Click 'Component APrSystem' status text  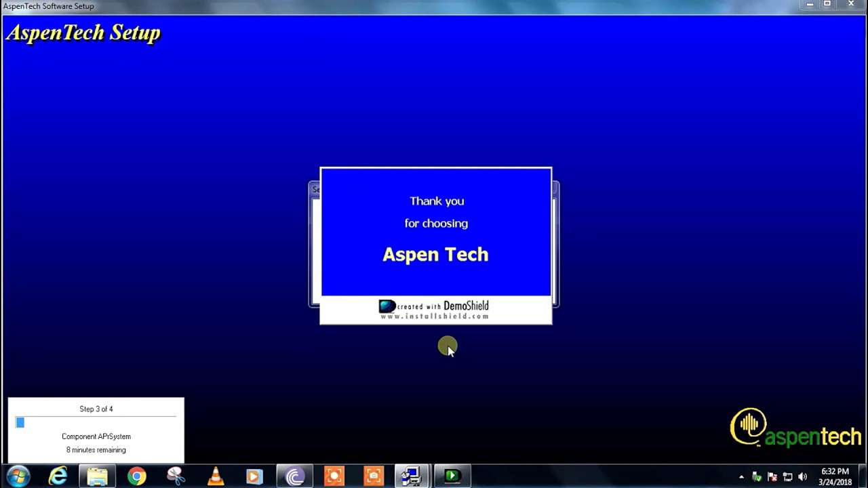pyautogui.click(x=96, y=436)
